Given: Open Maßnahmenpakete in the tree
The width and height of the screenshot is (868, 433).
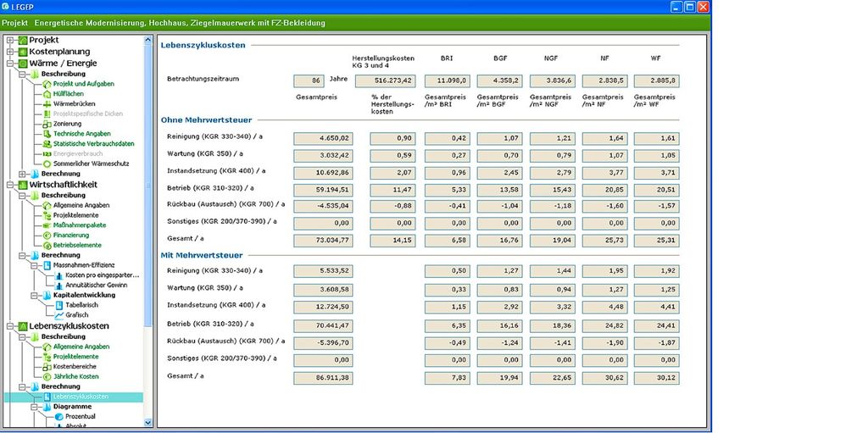Looking at the screenshot, I should tap(80, 225).
